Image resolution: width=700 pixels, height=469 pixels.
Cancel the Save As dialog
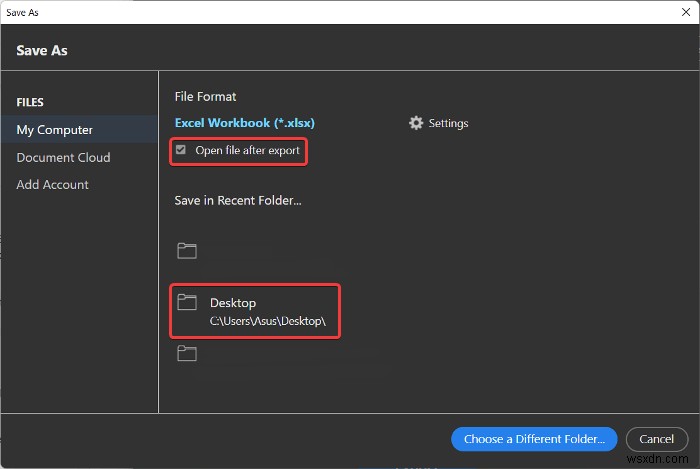pos(656,438)
